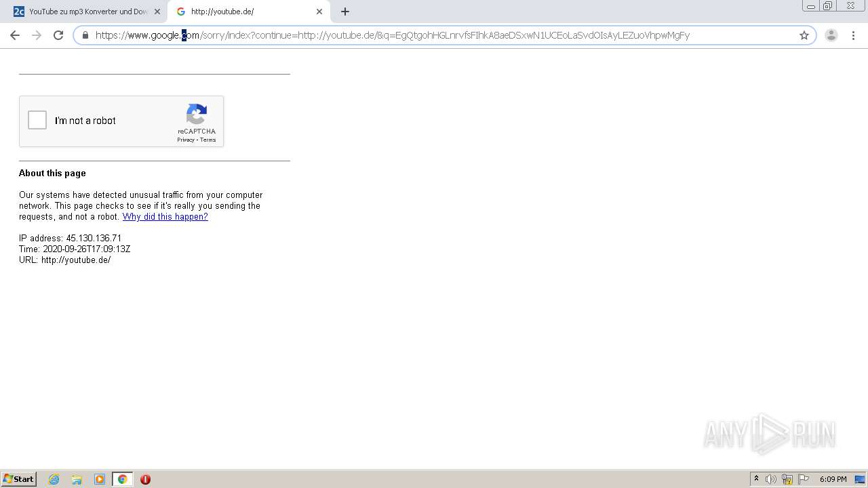Launch Internet Explorer from the taskbar
The image size is (868, 488).
[54, 479]
